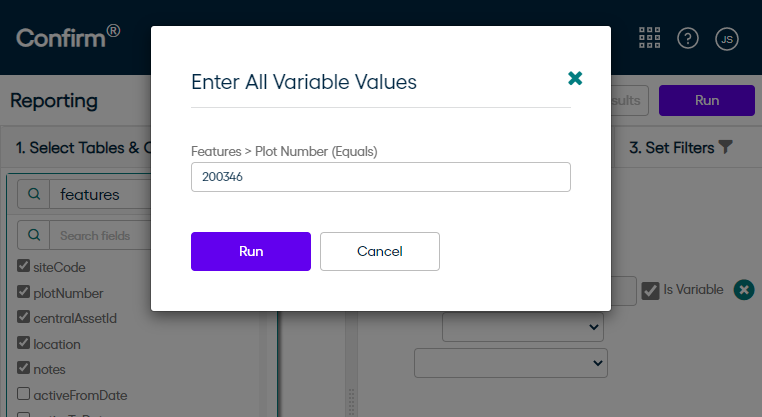The width and height of the screenshot is (762, 417).
Task: Uncheck the location field
Action: [23, 343]
